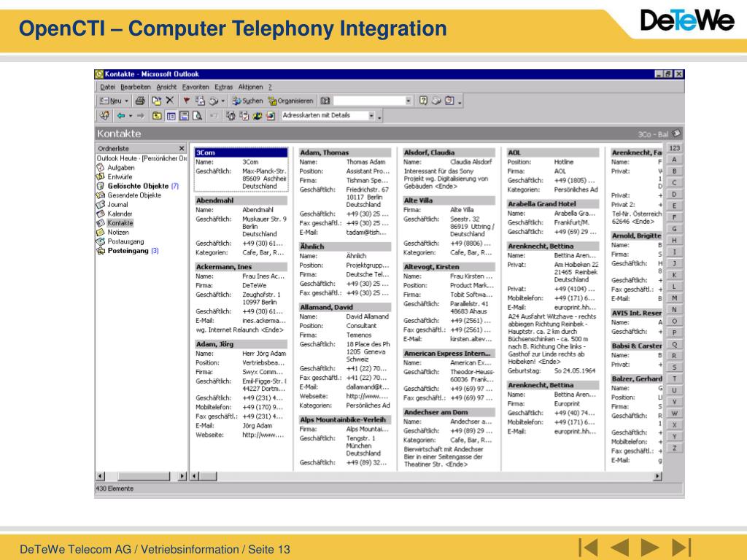Image resolution: width=747 pixels, height=560 pixels.
Task: Click the address book icon
Action: (325, 101)
